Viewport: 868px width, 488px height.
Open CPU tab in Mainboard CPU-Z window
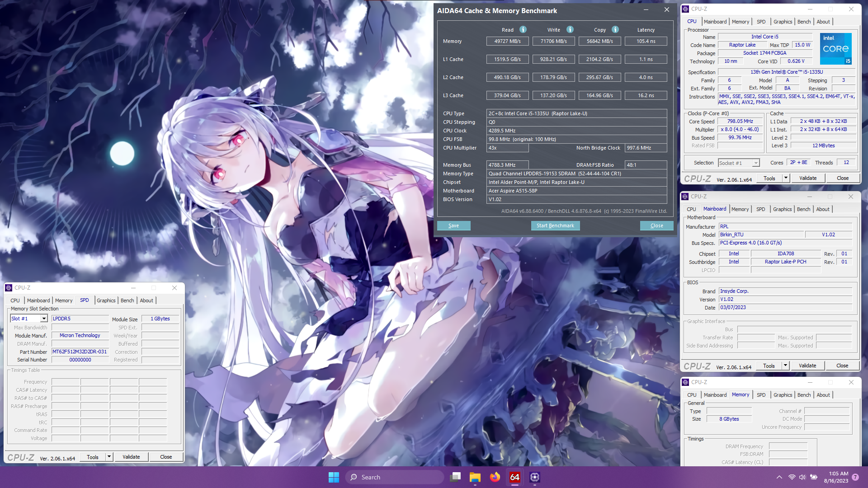691,209
